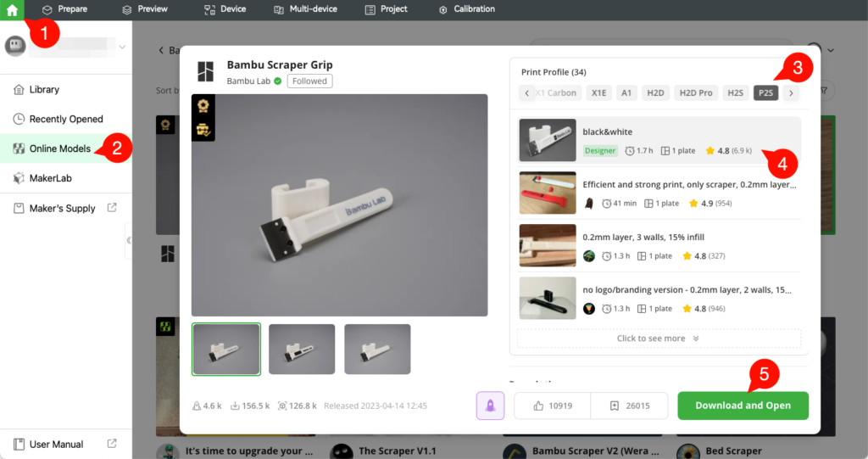Click the purple rocket boost icon
The height and width of the screenshot is (459, 868).
[490, 406]
